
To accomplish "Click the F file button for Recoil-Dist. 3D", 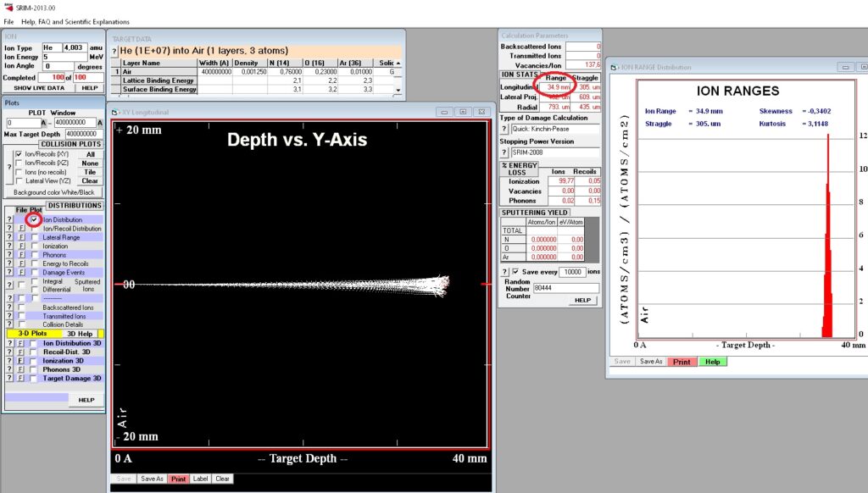I will click(x=20, y=352).
